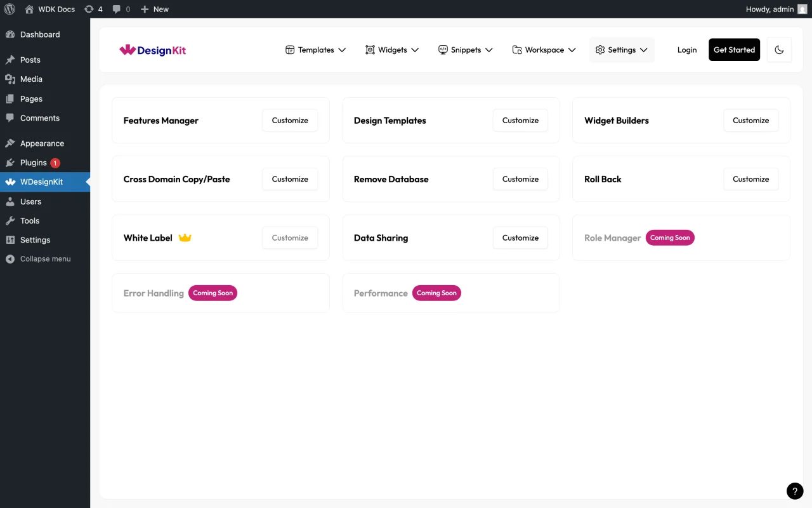Expand the Workspace dropdown chevron
This screenshot has height=508, width=812.
pos(572,50)
